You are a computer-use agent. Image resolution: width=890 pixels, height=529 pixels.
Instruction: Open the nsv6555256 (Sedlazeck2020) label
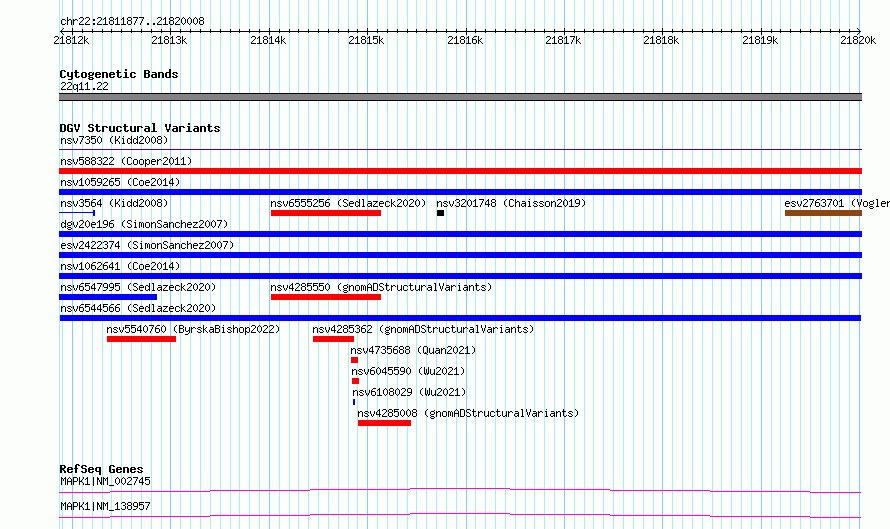348,203
